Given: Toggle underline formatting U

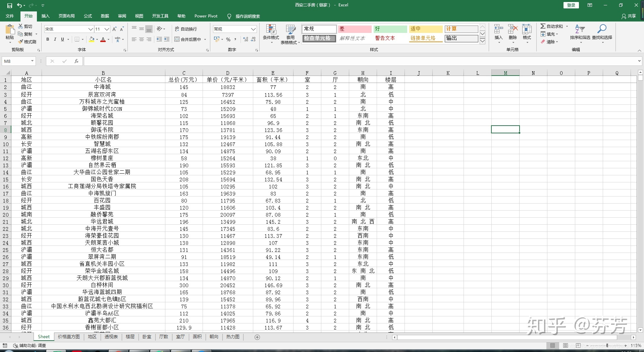Looking at the screenshot, I should (x=62, y=39).
